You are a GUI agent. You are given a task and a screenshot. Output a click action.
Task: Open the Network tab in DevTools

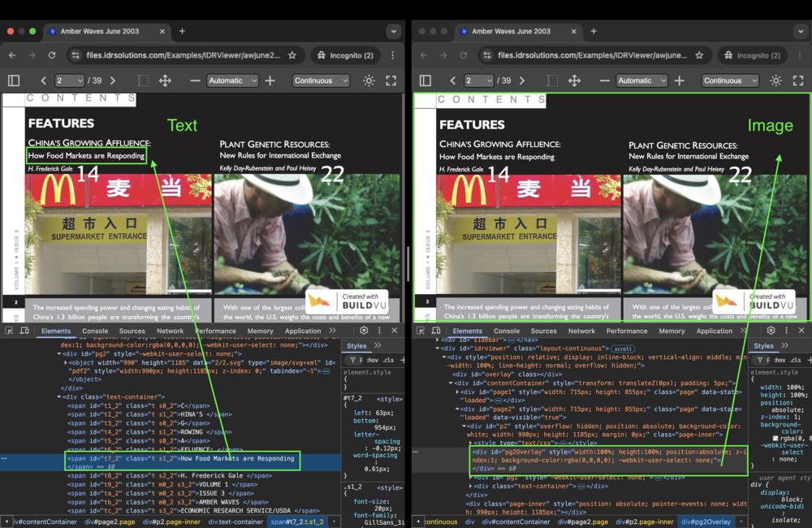pos(170,331)
